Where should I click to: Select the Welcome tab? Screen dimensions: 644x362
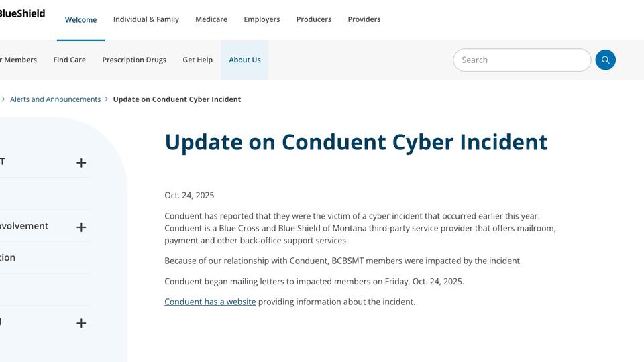coord(80,20)
